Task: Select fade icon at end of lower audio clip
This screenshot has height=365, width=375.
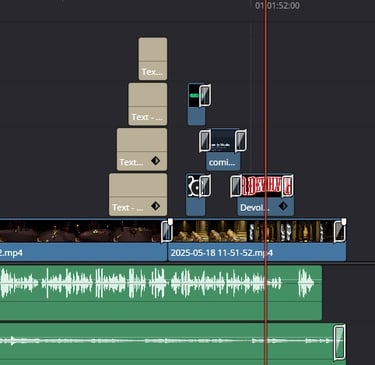Action: [x=340, y=342]
